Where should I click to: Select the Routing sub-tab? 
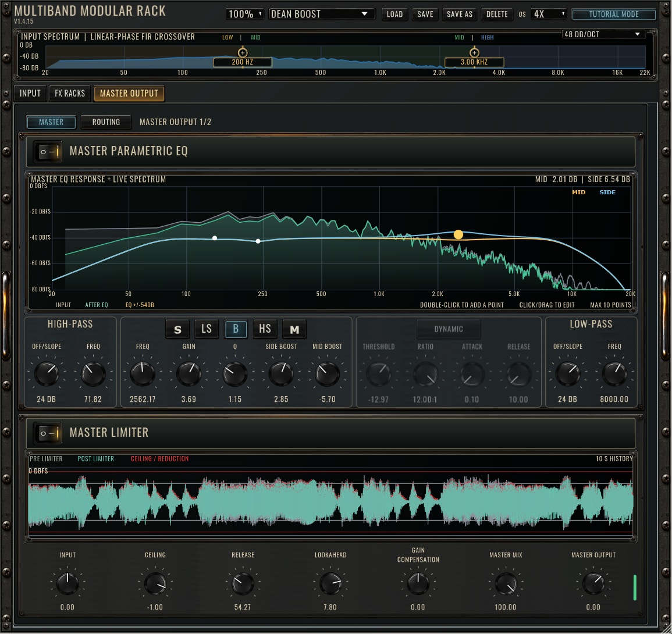click(106, 122)
